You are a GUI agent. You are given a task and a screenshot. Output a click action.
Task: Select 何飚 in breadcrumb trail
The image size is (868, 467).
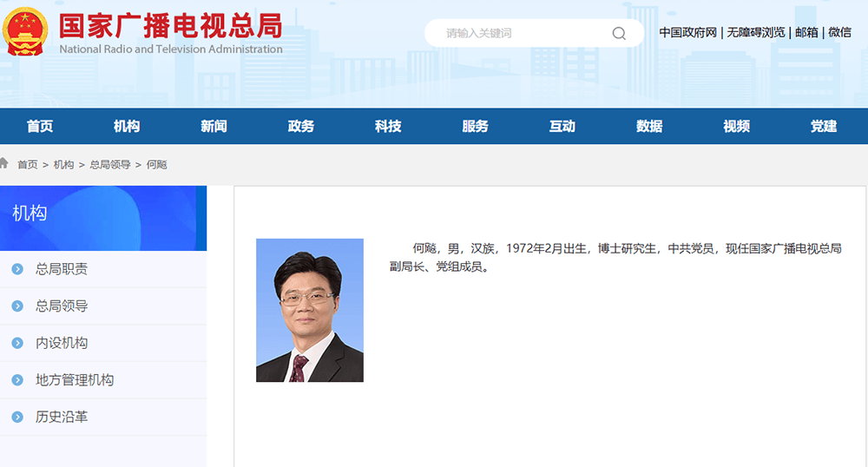156,164
